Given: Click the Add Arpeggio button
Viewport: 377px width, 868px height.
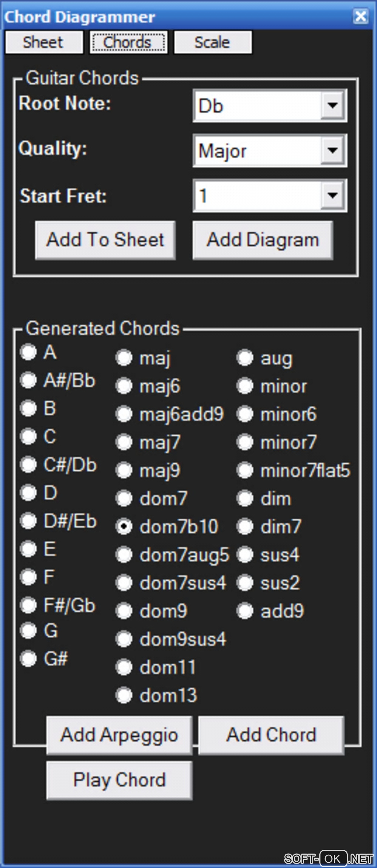Looking at the screenshot, I should 119,735.
